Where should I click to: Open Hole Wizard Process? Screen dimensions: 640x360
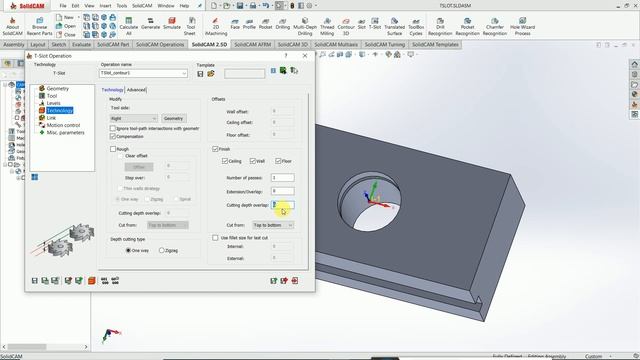tap(522, 27)
